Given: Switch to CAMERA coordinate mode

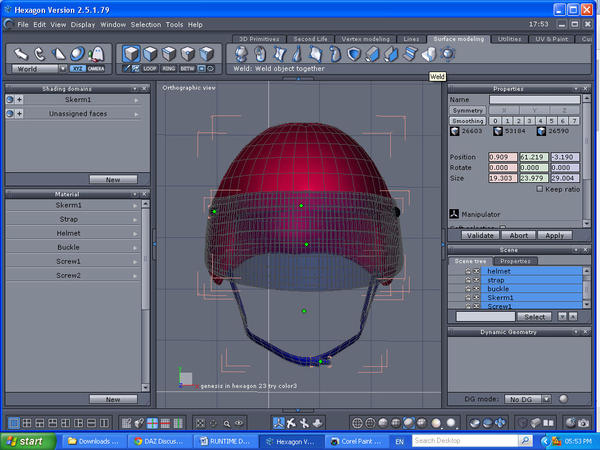Looking at the screenshot, I should [x=96, y=68].
